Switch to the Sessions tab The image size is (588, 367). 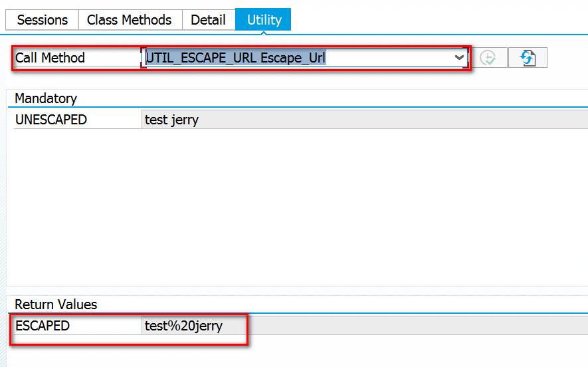click(43, 20)
